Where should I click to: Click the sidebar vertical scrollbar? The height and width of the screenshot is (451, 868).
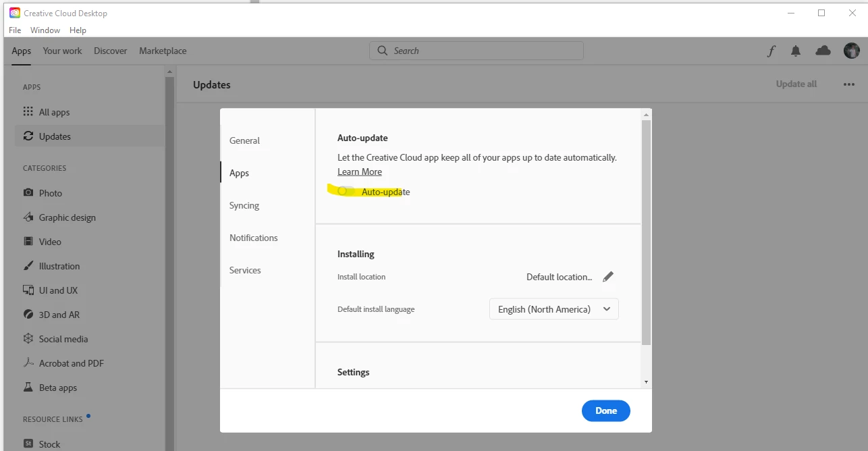(170, 263)
